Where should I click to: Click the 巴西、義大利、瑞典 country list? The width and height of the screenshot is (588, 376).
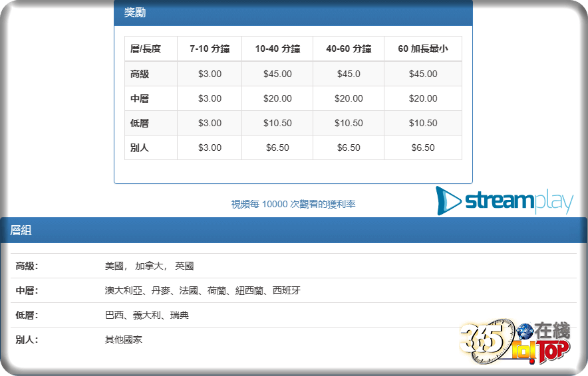(x=146, y=316)
